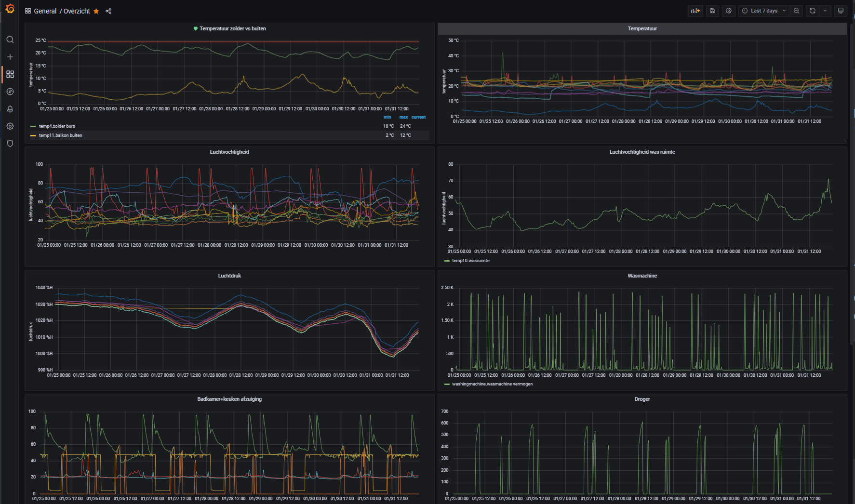The image size is (855, 504).
Task: Click the 24 °C max value for temp4.zolder buro
Action: pyautogui.click(x=405, y=126)
